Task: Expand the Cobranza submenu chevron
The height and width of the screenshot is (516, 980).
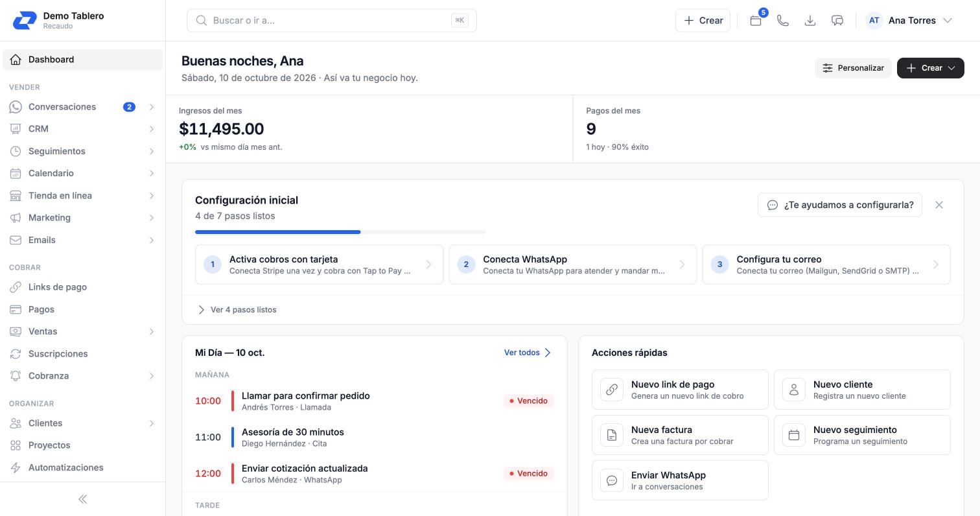Action: click(x=152, y=376)
